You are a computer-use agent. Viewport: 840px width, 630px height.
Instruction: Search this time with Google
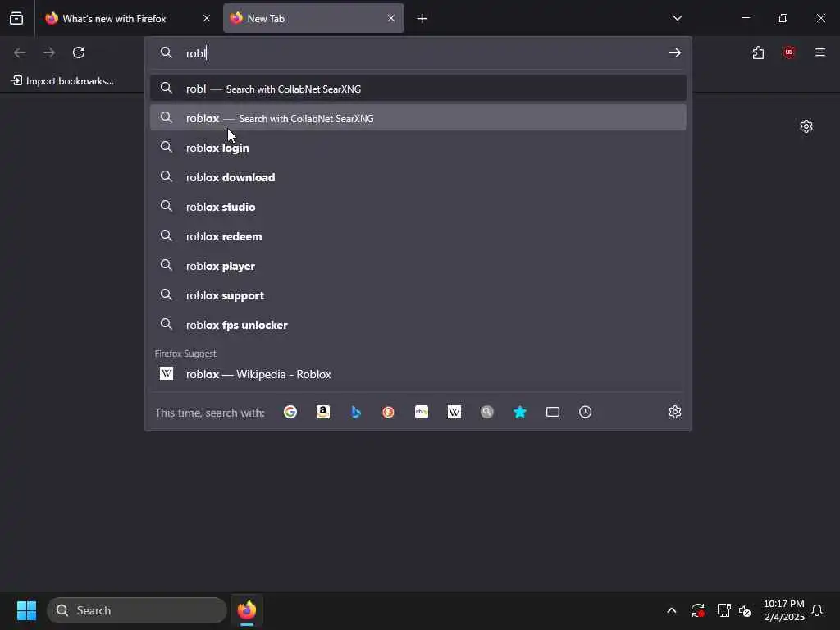[290, 412]
